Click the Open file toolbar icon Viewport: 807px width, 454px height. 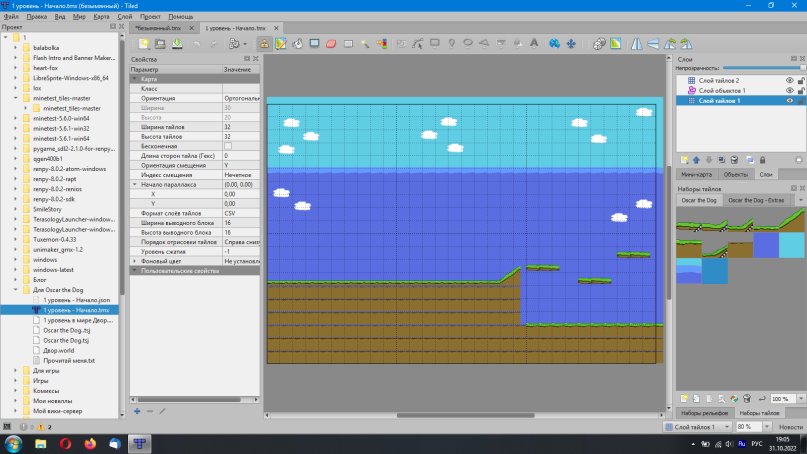[160, 44]
